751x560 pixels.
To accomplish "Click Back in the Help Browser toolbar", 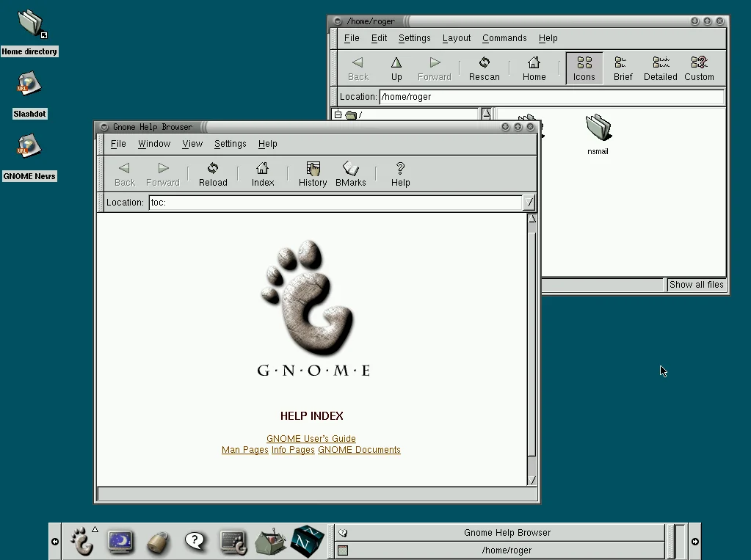I will (x=125, y=175).
